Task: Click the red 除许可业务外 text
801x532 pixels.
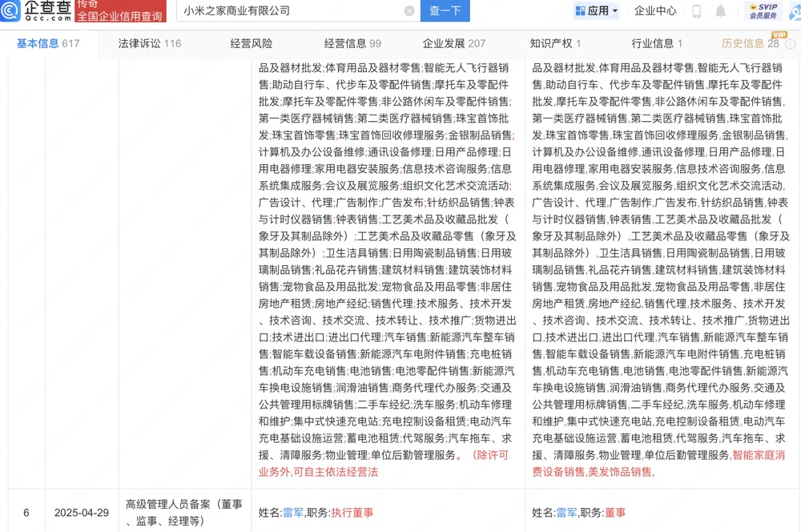Action: click(383, 464)
